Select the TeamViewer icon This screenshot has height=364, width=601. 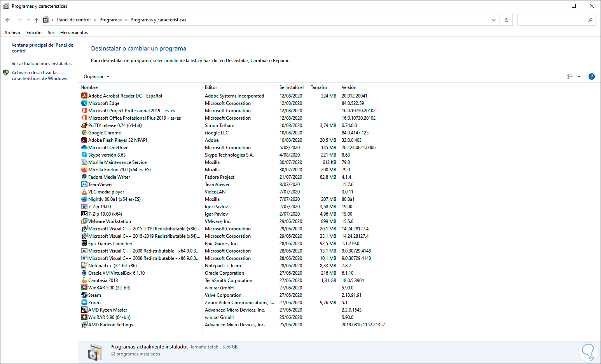tap(84, 184)
